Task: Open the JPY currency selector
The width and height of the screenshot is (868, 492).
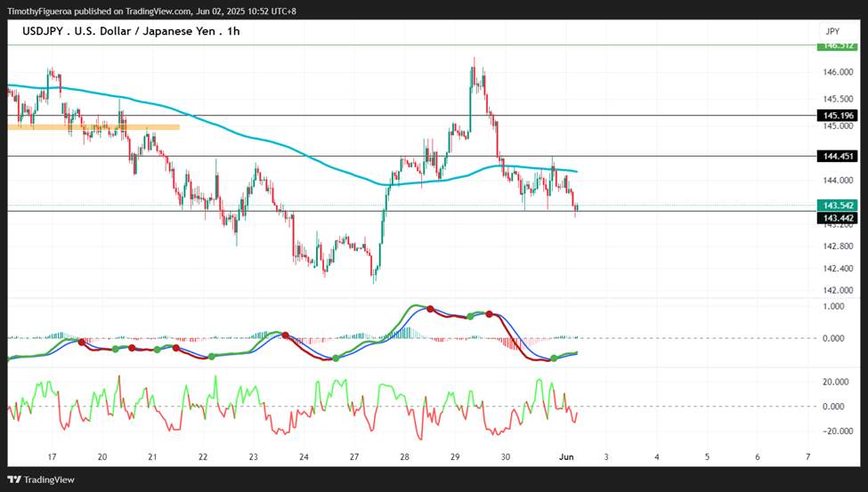Action: click(832, 31)
